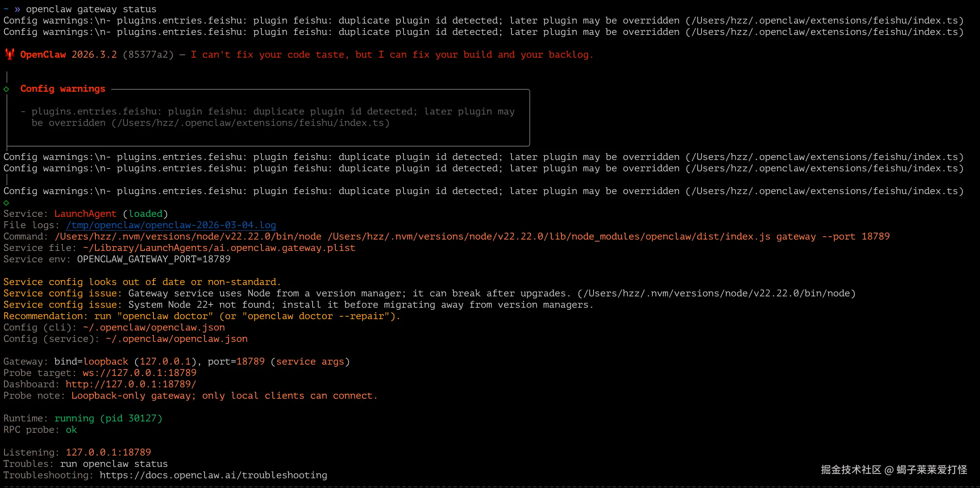980x488 pixels.
Task: Click the Config (cli) openclaw.json path
Action: [154, 327]
